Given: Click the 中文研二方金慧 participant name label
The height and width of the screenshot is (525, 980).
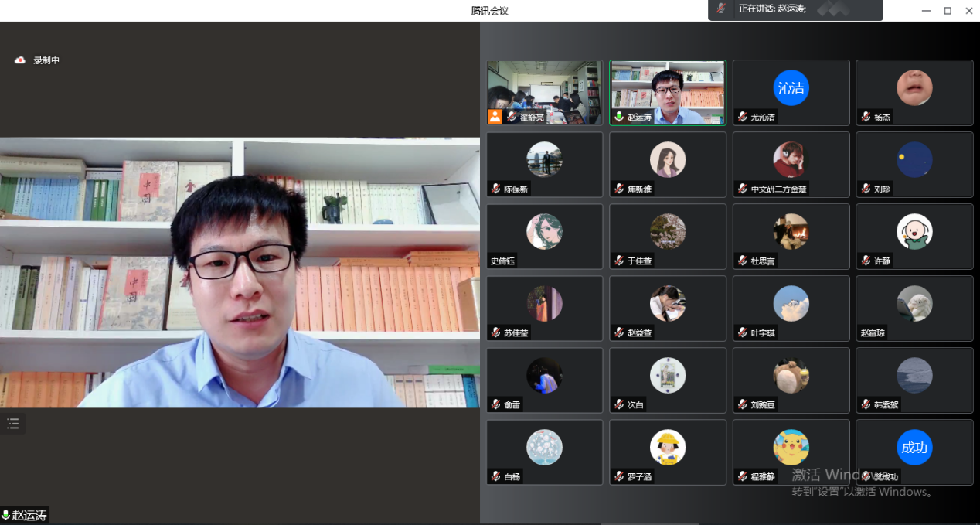Looking at the screenshot, I should tap(779, 189).
